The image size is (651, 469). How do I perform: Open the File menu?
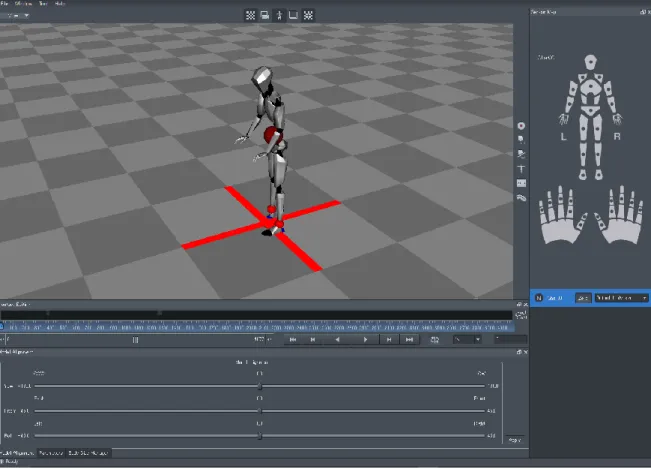tap(5, 3)
